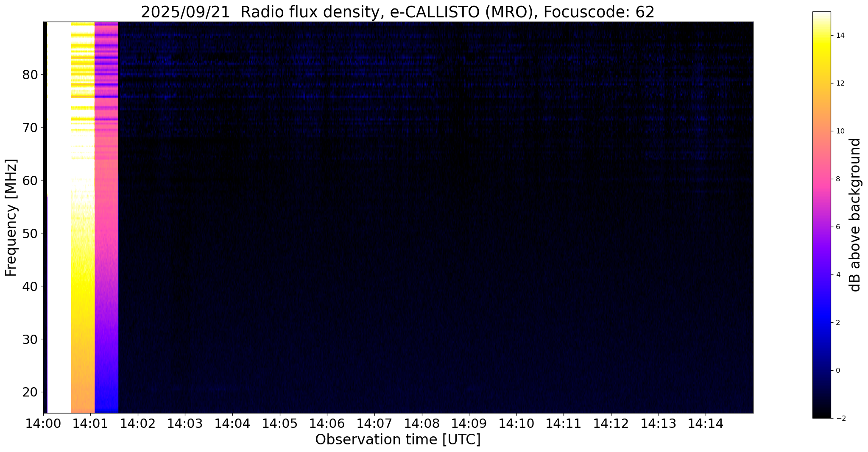
Task: Click time tick label 14:07
Action: [374, 423]
